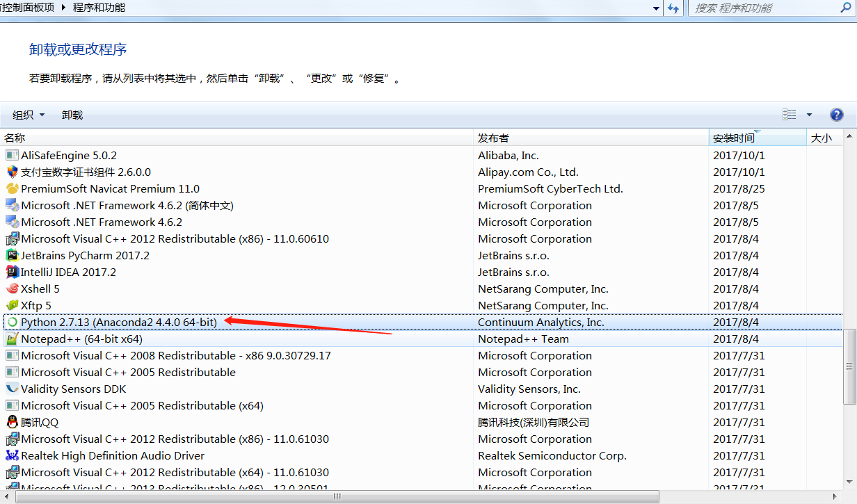Viewport: 857px width, 504px height.
Task: Click the 卸载 toolbar button
Action: [72, 115]
